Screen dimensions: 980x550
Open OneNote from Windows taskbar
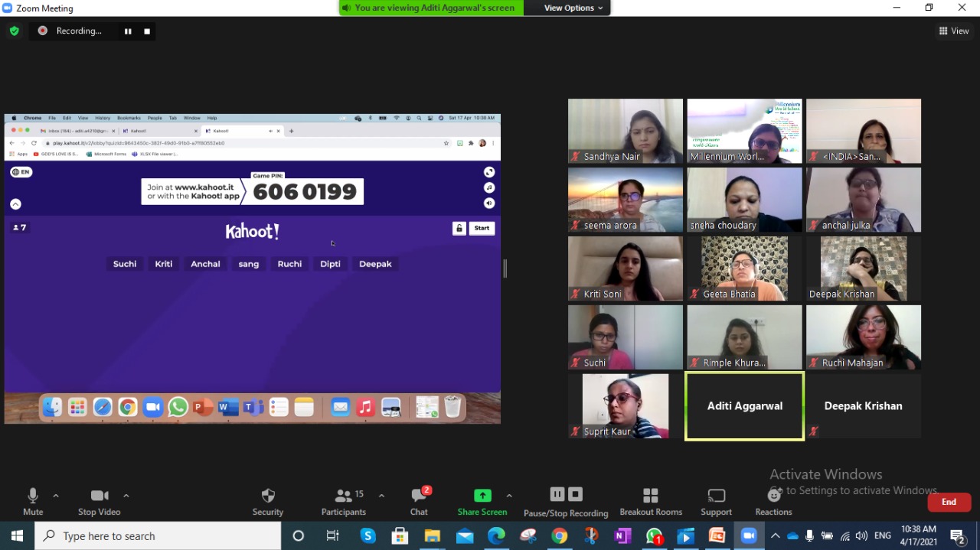point(622,535)
